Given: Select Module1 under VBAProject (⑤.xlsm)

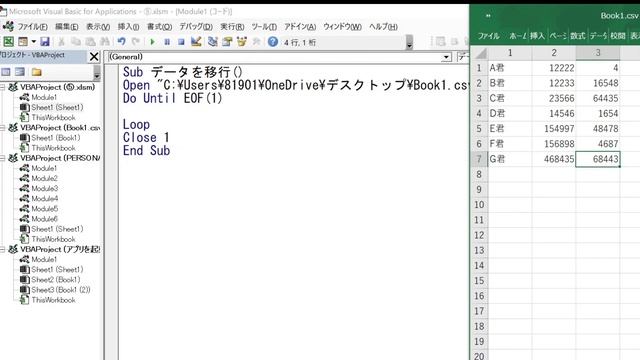Looking at the screenshot, I should click(44, 97).
